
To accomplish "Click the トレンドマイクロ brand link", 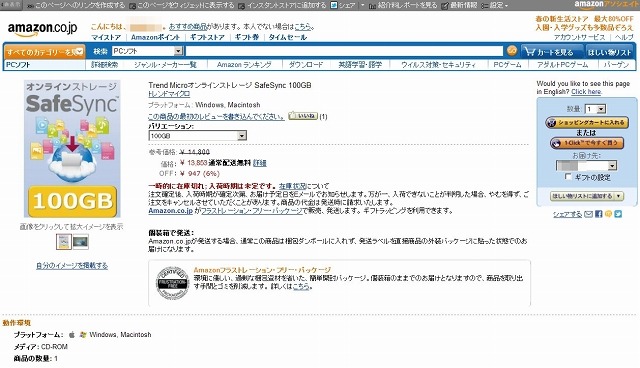I will [169, 94].
